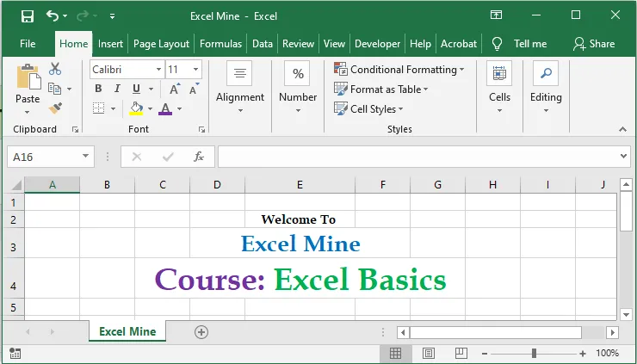Click the Redo arrow icon
This screenshot has width=637, height=364.
pyautogui.click(x=83, y=15)
